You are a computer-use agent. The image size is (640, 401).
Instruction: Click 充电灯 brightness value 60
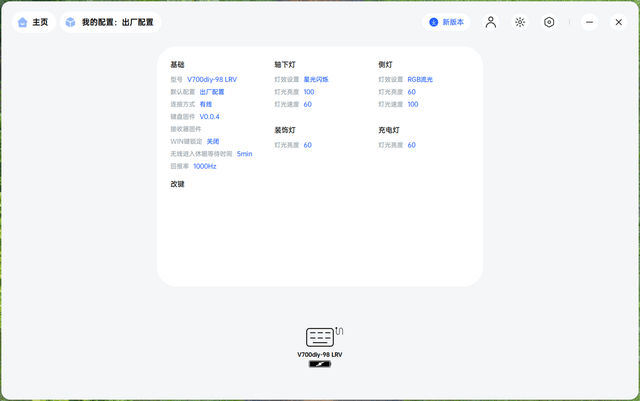click(x=411, y=145)
